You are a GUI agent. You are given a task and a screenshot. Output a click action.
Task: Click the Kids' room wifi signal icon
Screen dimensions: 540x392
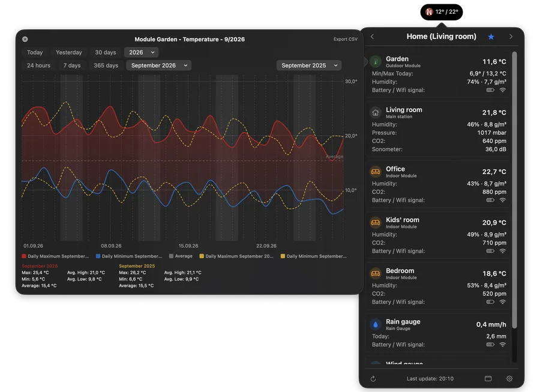503,251
